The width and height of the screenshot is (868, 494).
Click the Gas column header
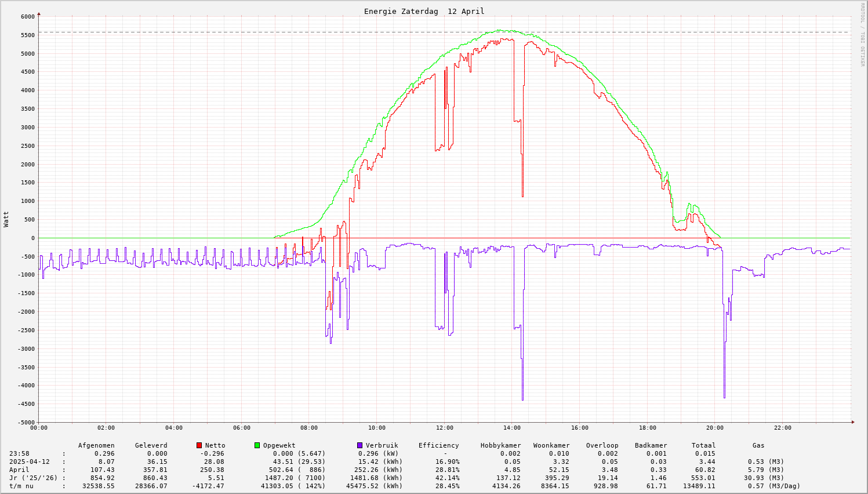pos(758,445)
